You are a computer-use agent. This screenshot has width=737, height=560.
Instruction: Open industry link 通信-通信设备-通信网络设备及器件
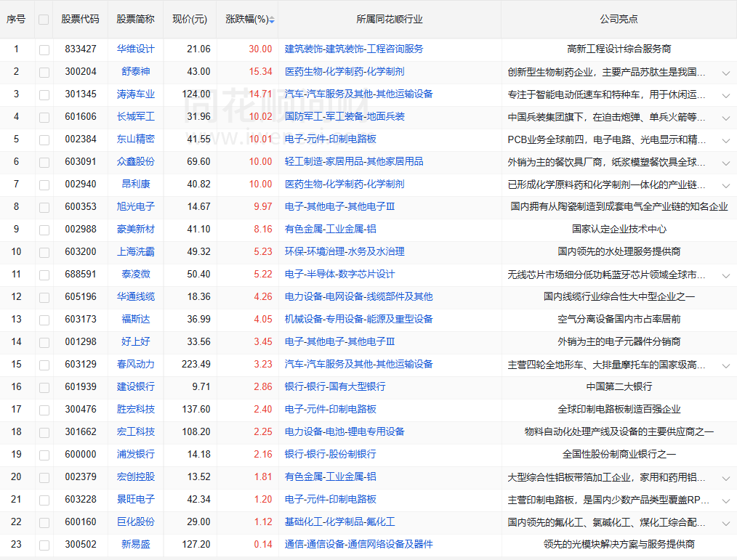pos(358,544)
